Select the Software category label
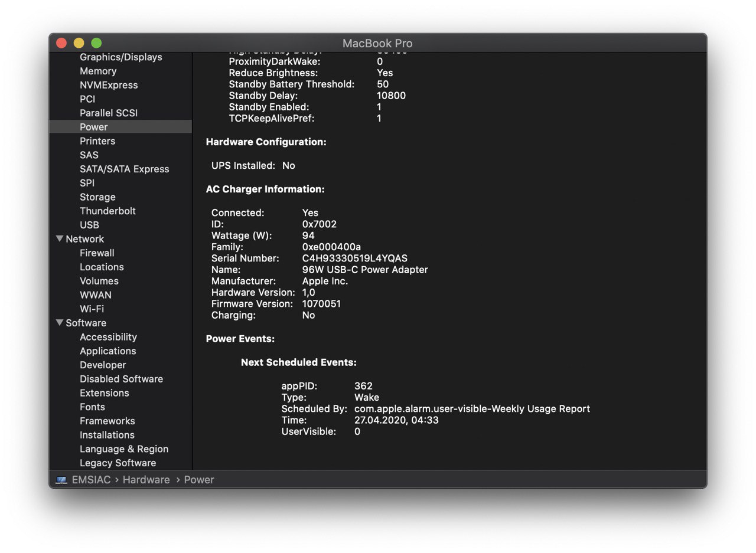 [x=86, y=323]
